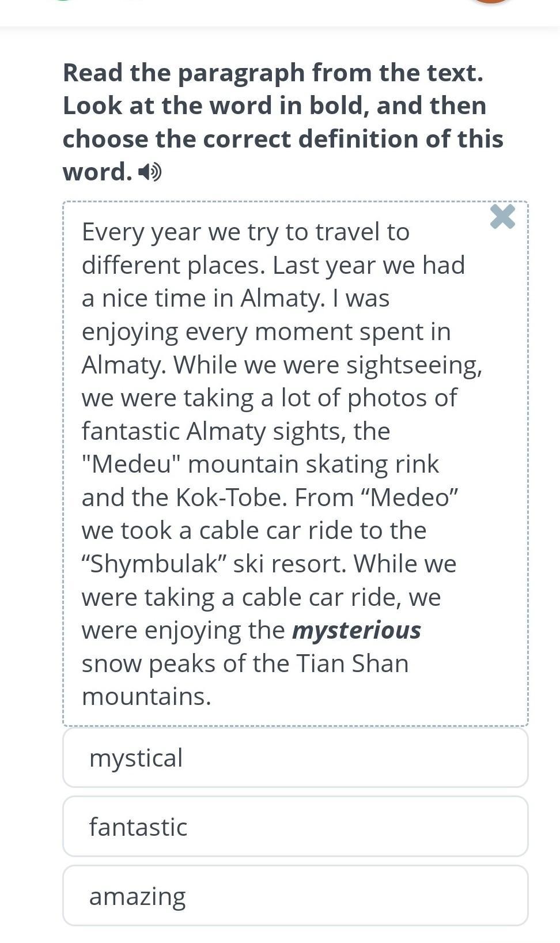Image resolution: width=560 pixels, height=943 pixels.
Task: Select the "mystical" answer option
Action: coord(295,757)
